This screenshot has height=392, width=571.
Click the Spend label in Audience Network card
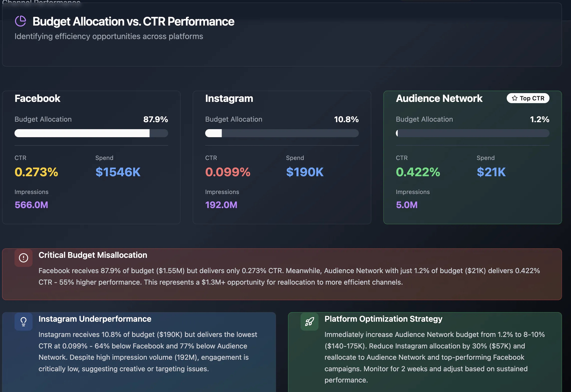coord(486,158)
